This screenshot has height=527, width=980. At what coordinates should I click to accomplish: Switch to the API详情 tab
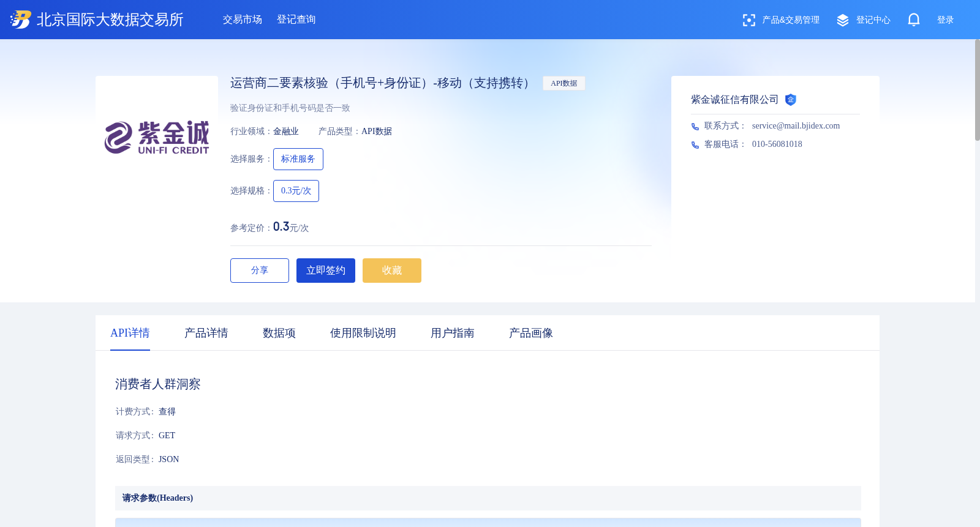pyautogui.click(x=130, y=333)
